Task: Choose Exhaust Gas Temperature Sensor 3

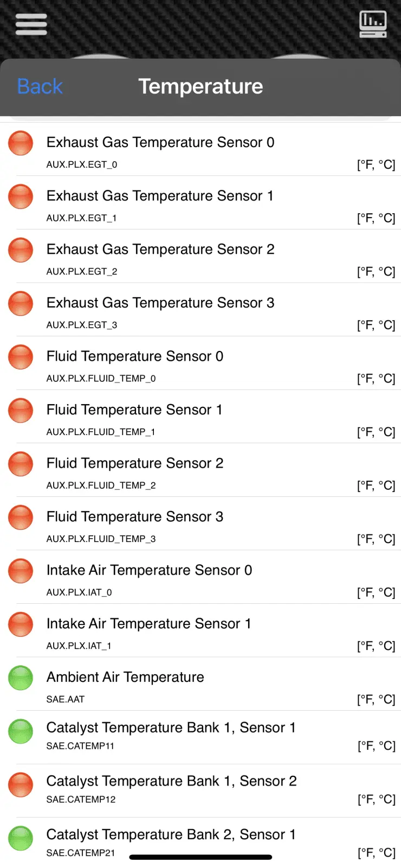Action: 160,303
